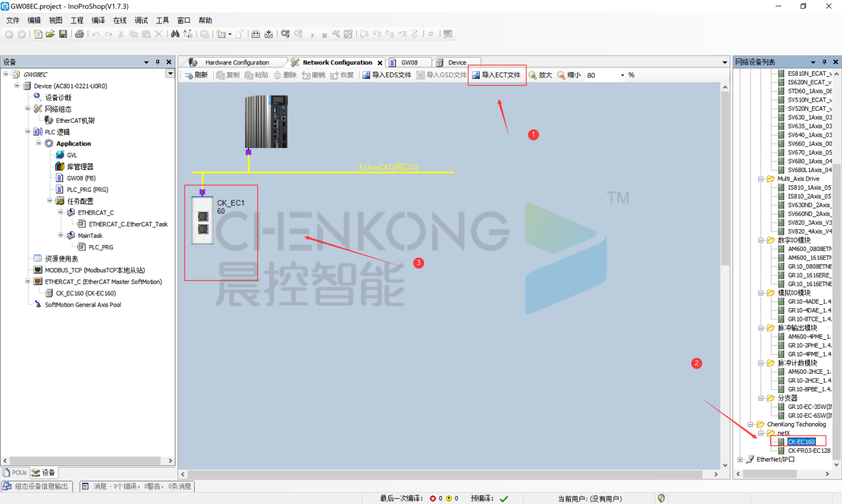Open zoom percentage dropdown showing 80
This screenshot has height=504, width=842.
(x=623, y=76)
